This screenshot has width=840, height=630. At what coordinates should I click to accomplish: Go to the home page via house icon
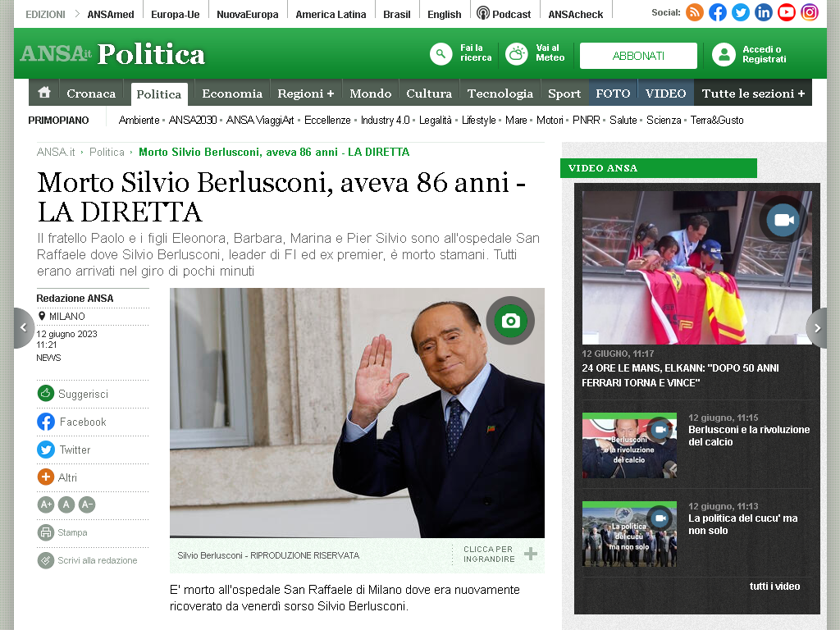[44, 93]
